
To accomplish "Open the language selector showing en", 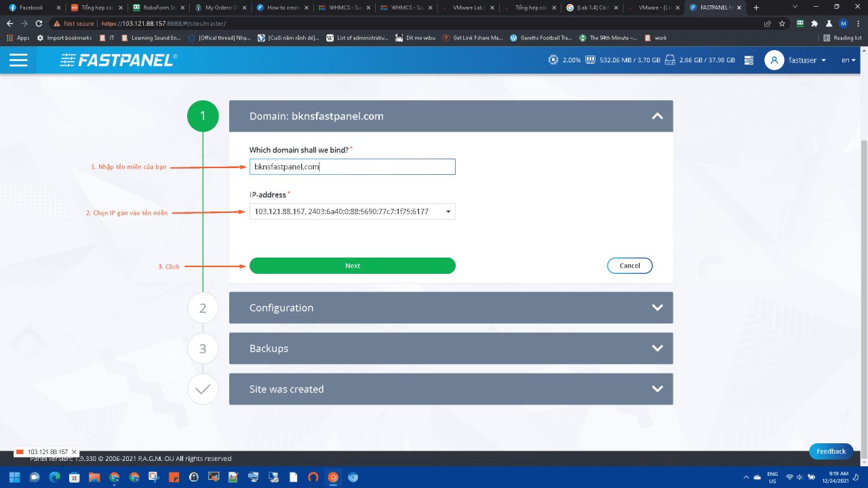I will coord(848,60).
